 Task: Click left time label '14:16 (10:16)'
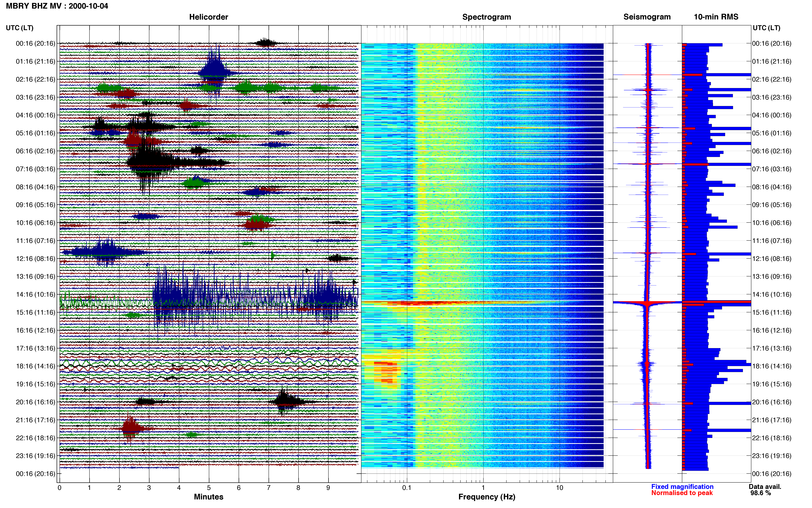[36, 294]
